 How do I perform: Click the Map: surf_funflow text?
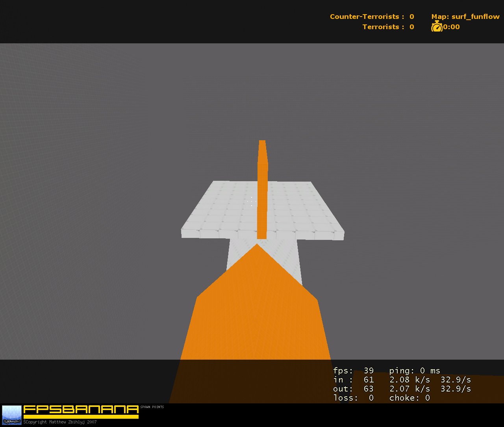465,17
